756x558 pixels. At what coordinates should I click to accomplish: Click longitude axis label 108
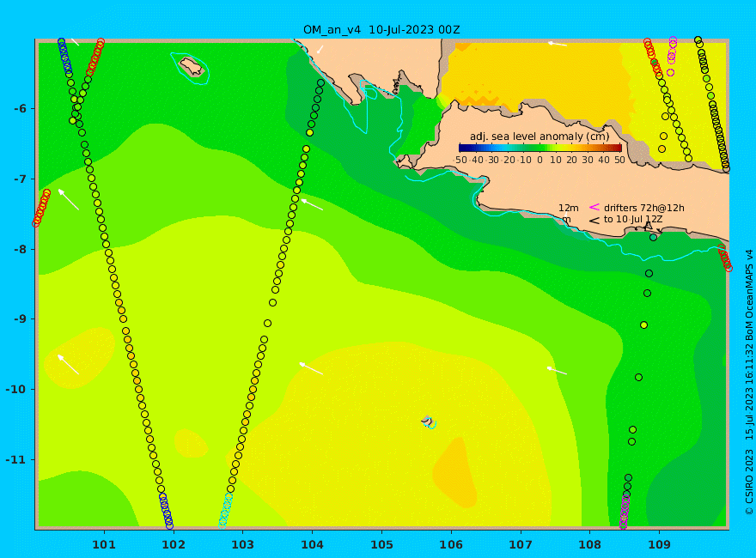point(589,544)
